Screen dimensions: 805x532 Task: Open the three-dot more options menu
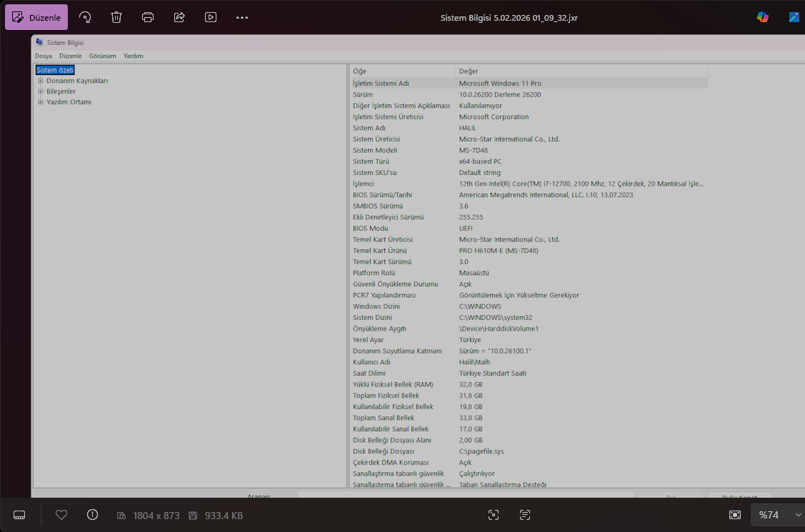click(242, 17)
